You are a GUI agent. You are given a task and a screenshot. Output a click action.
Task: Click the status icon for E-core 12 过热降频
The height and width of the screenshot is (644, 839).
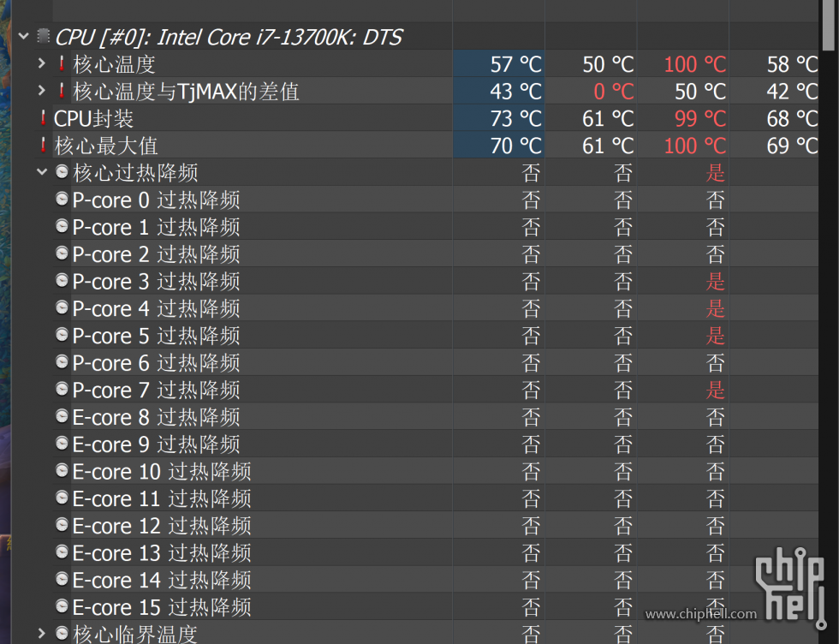[x=62, y=525]
